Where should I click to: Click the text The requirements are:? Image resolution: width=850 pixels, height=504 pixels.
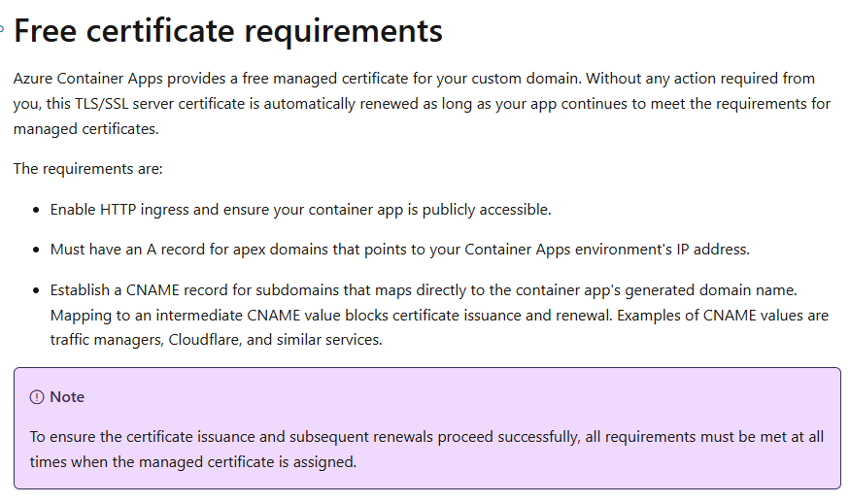point(88,169)
